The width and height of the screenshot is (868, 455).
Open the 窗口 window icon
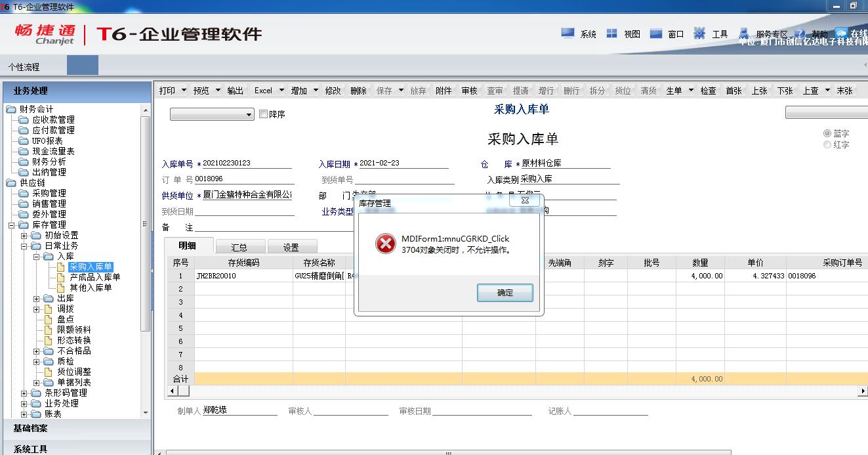coord(655,33)
